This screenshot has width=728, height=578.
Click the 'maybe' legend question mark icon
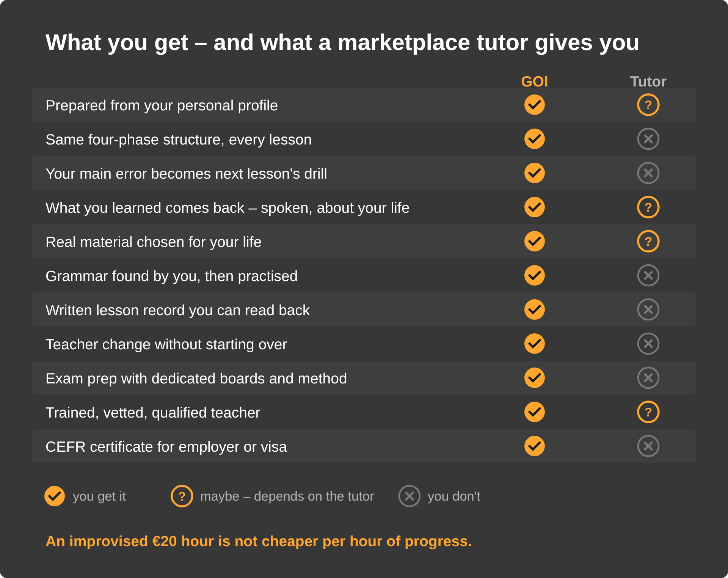182,496
